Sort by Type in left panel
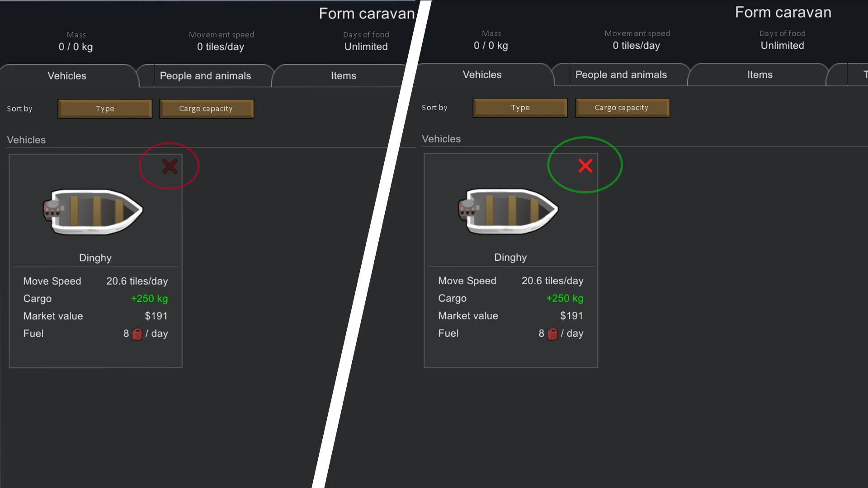This screenshot has height=488, width=868. (105, 109)
